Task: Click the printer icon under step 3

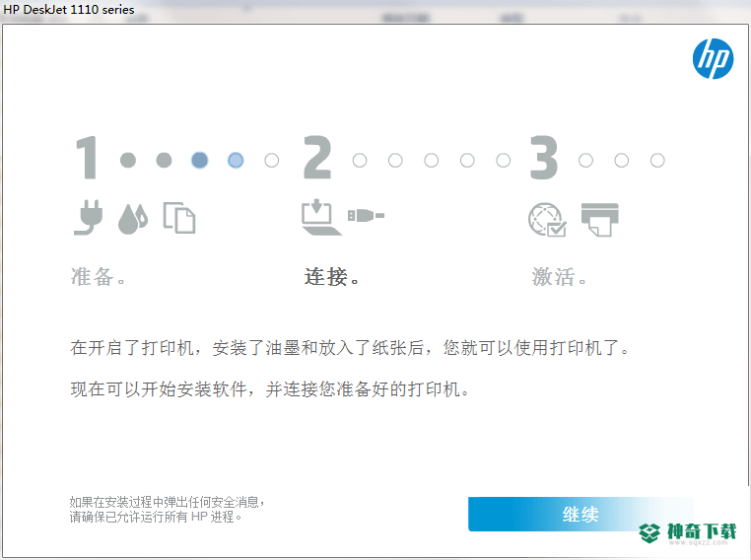Action: (599, 220)
